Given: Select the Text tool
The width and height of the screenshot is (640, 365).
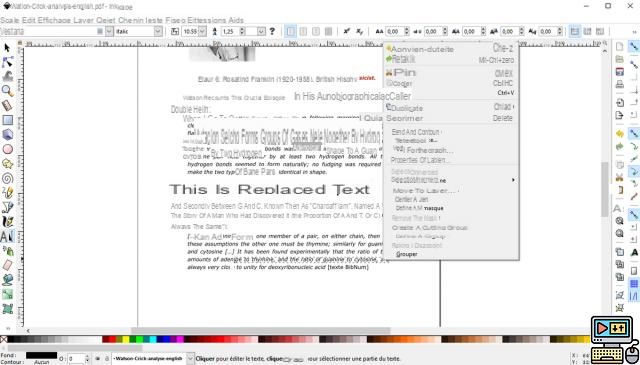Looking at the screenshot, I should coord(7,236).
